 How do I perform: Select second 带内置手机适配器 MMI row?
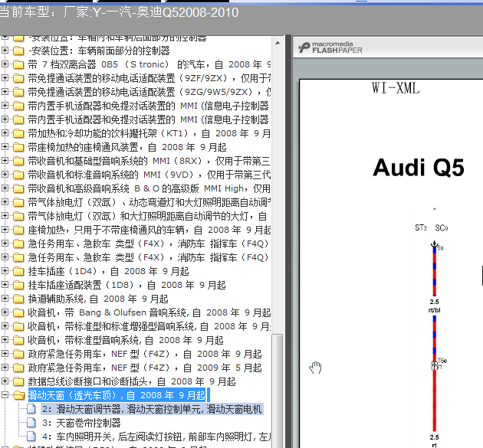(149, 119)
